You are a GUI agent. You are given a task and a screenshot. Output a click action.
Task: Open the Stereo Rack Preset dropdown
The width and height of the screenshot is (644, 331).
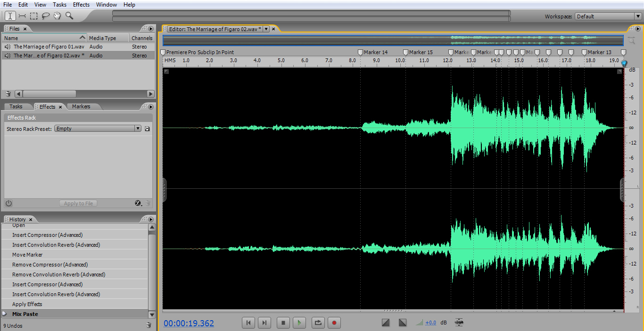pyautogui.click(x=137, y=128)
